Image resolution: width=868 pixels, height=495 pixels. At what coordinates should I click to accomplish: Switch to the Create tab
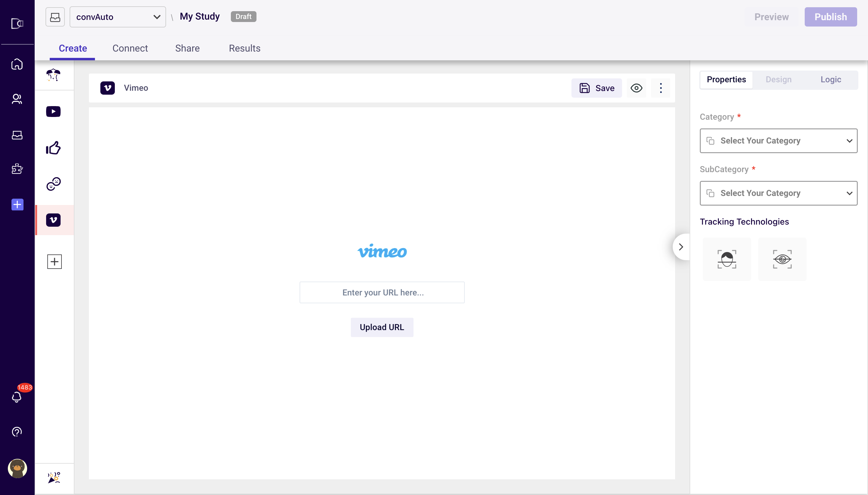[73, 48]
